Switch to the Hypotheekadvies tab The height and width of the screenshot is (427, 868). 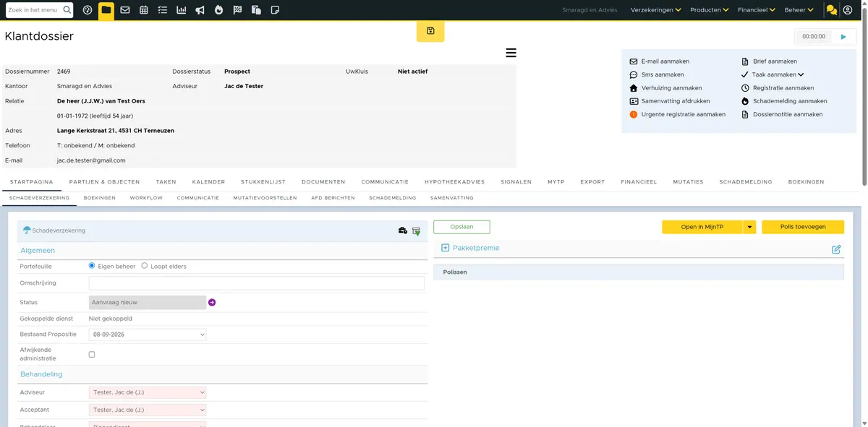[455, 182]
